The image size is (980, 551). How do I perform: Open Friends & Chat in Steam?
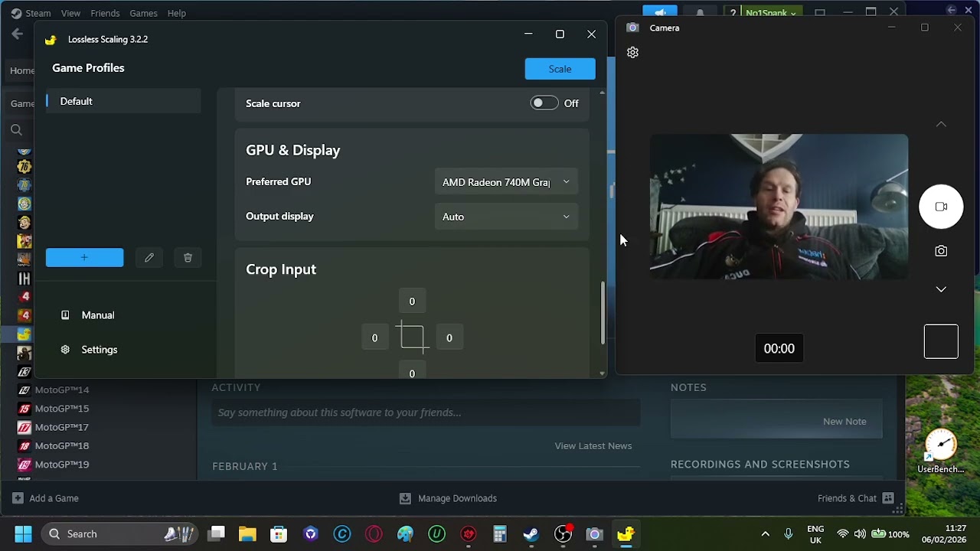pyautogui.click(x=855, y=498)
